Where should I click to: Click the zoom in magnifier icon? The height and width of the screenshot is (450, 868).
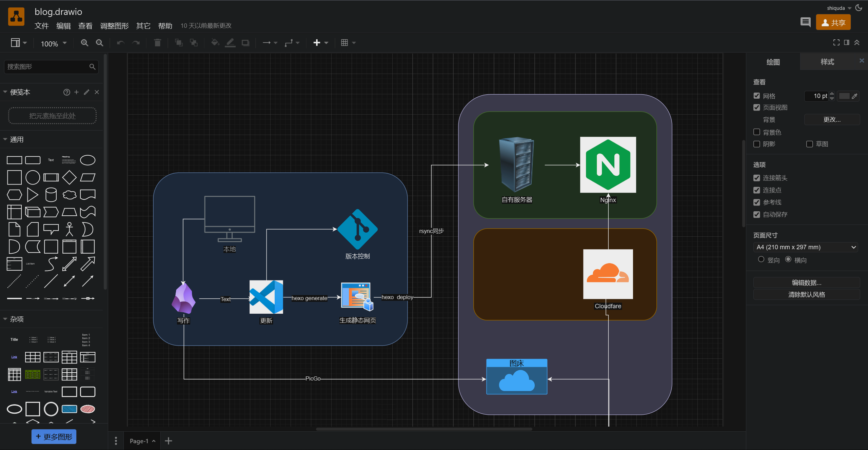point(84,43)
